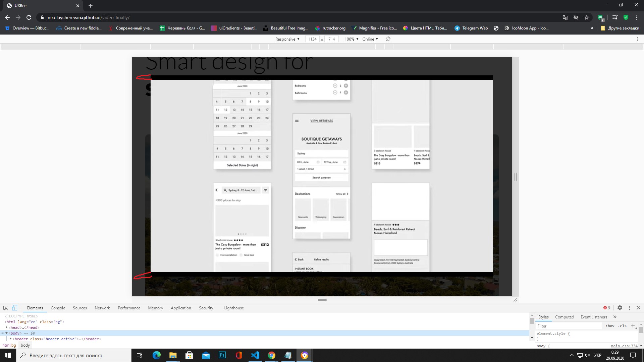Select body in the breadcrumb
Image resolution: width=644 pixels, height=362 pixels.
tap(25, 345)
